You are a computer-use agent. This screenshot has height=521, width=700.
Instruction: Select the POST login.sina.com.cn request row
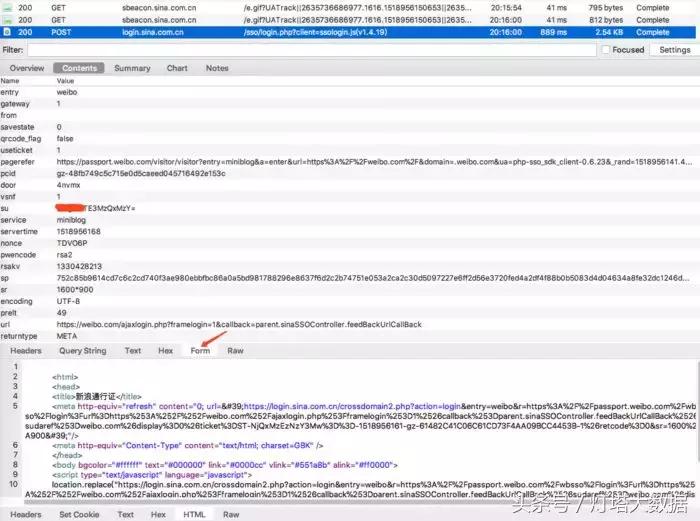(x=348, y=32)
